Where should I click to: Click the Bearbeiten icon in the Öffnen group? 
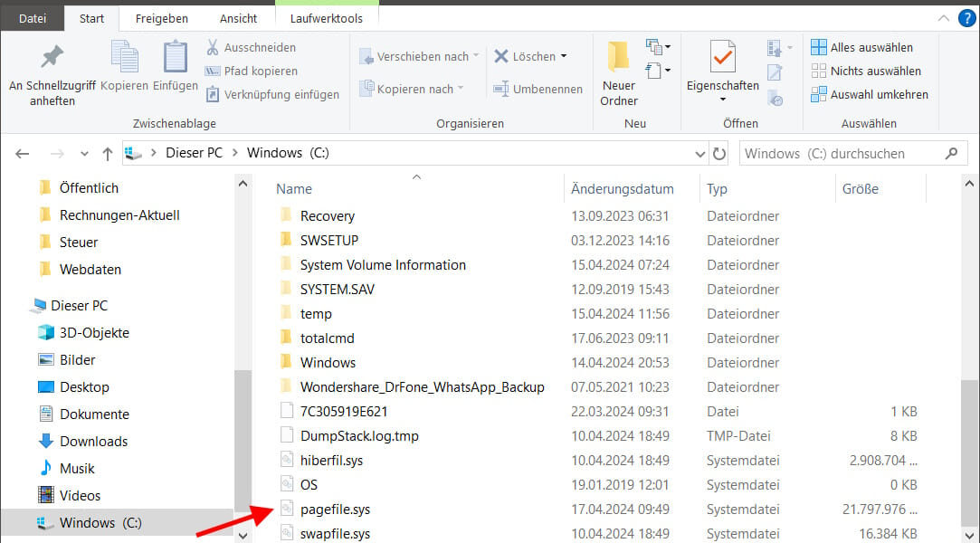coord(775,73)
